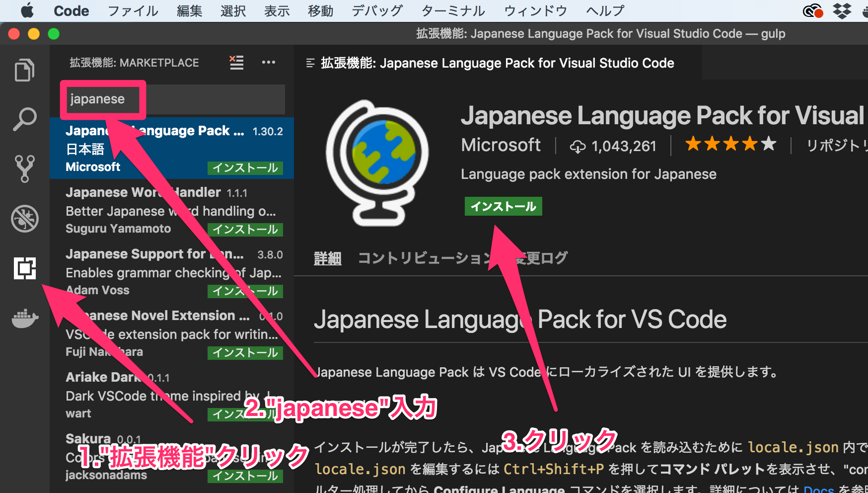Select Ariake Dark theme list entry
Viewport: 868px width, 493px height.
[x=172, y=395]
